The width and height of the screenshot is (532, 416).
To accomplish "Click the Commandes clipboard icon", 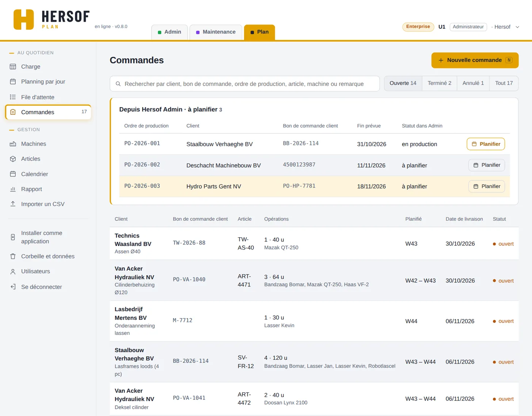I will click(13, 112).
